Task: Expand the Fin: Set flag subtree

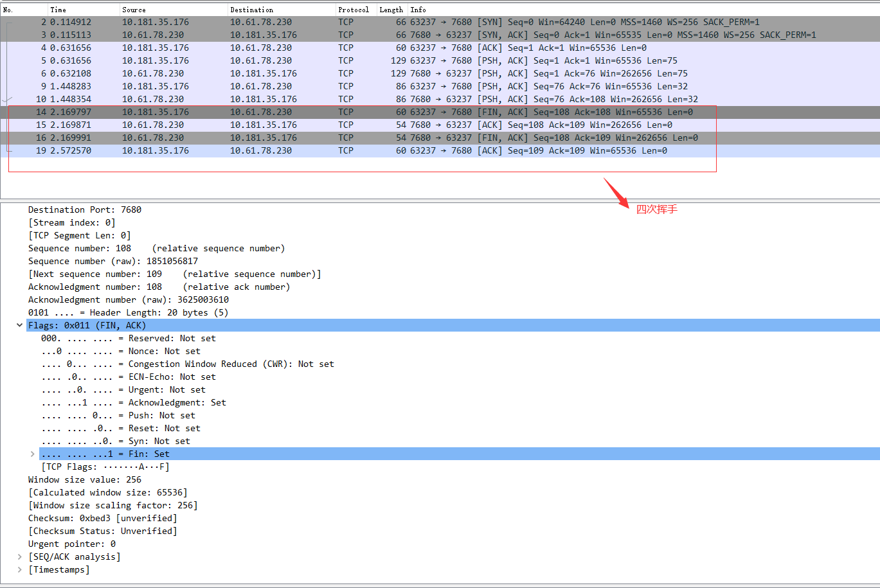Action: [32, 454]
